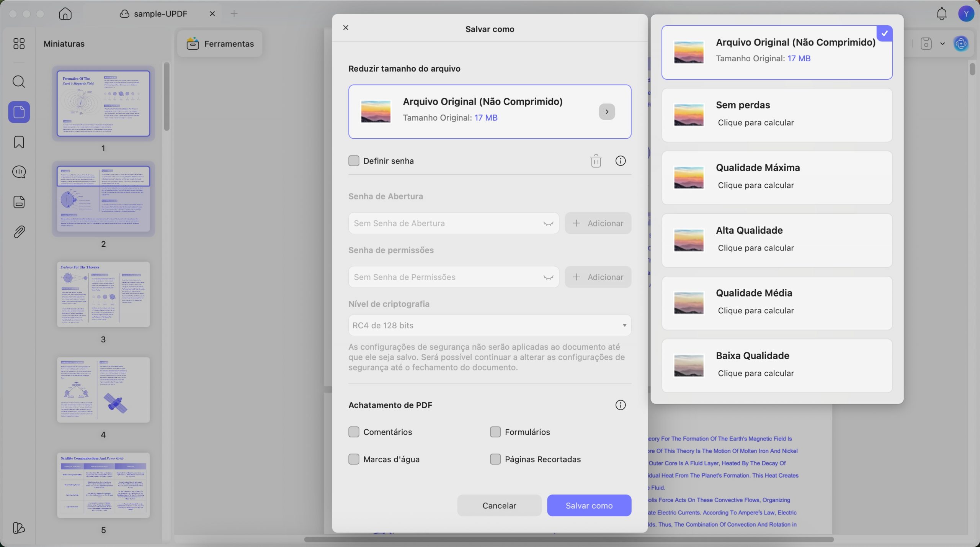Open the home screen icon
Screen dimensions: 980x547
coord(65,13)
